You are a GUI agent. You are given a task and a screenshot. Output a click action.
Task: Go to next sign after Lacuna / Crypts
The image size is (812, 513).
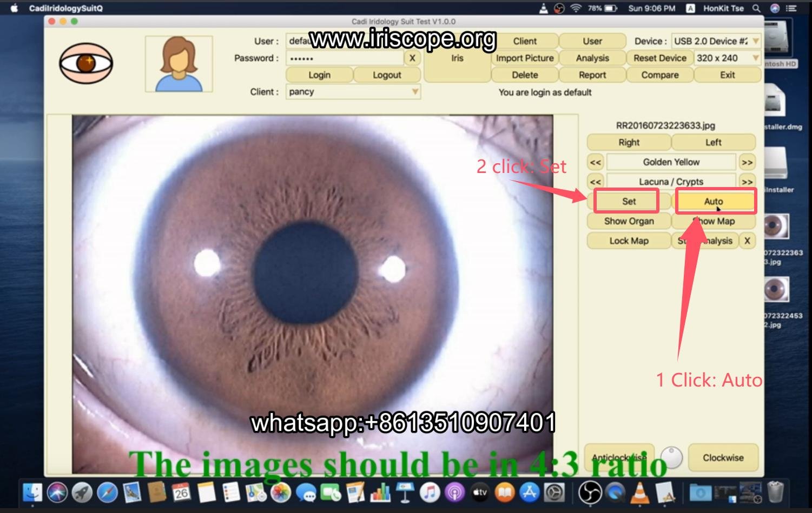pyautogui.click(x=747, y=182)
